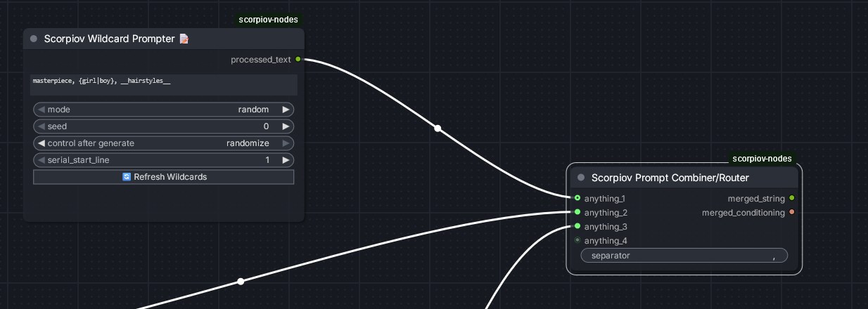This screenshot has width=868, height=309.
Task: Click the document icon beside Wildcard Prompter title
Action: tap(184, 39)
